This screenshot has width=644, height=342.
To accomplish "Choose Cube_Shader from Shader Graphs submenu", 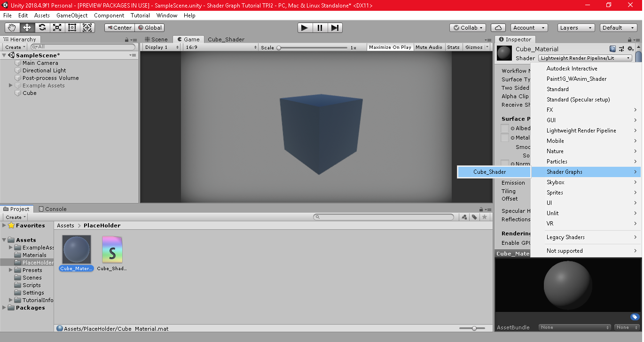I will pyautogui.click(x=494, y=172).
